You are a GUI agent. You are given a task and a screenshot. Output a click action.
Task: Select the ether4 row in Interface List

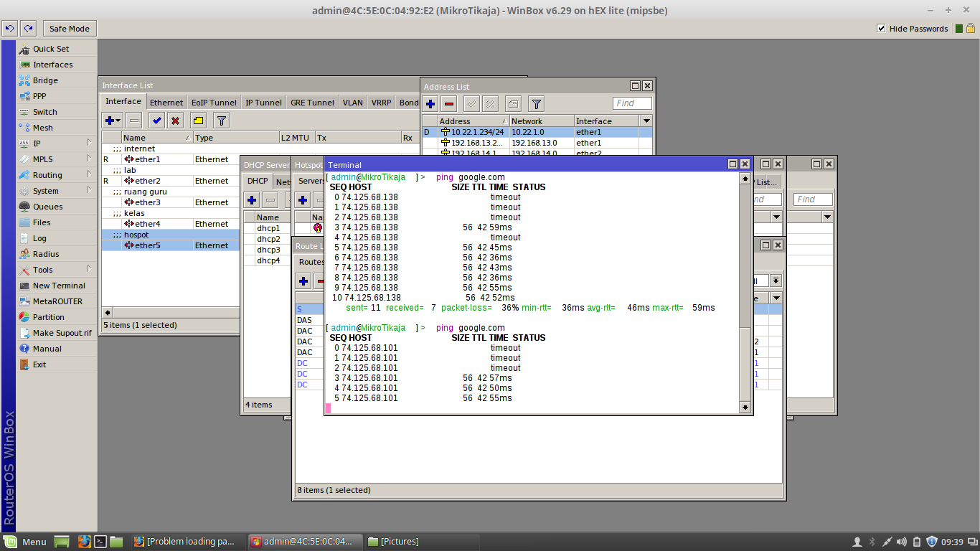point(171,224)
